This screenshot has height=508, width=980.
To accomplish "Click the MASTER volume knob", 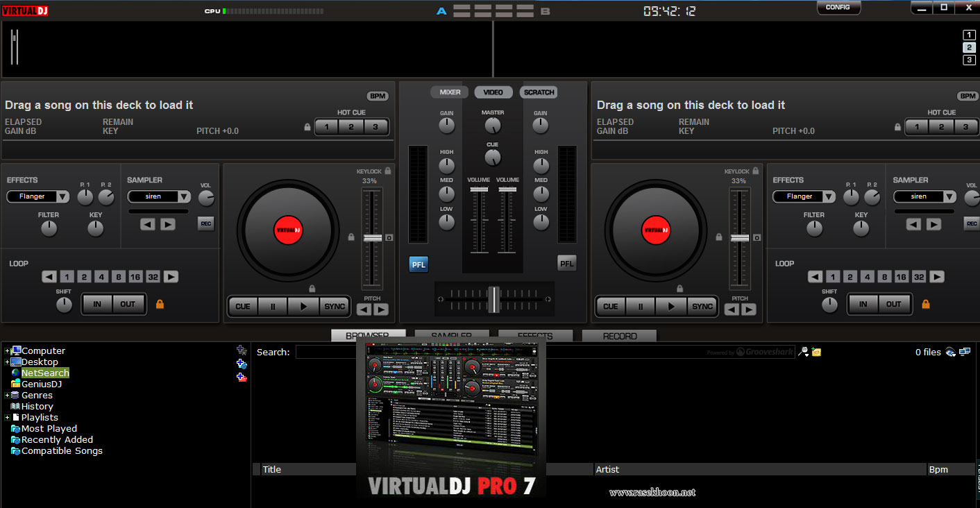I will 492,126.
